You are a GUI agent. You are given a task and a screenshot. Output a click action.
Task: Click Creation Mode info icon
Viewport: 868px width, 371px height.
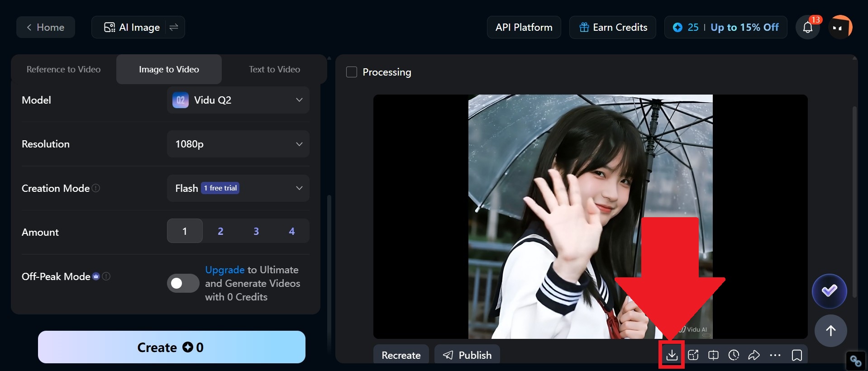[x=96, y=188]
